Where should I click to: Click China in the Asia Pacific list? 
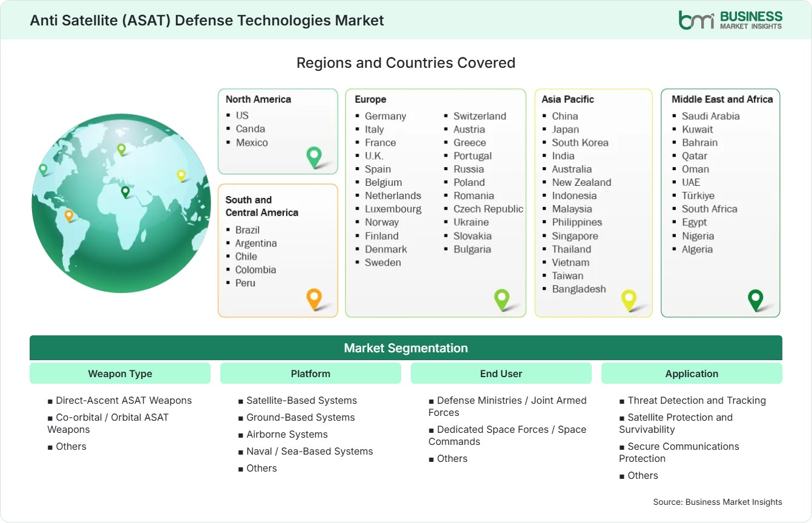pyautogui.click(x=565, y=116)
